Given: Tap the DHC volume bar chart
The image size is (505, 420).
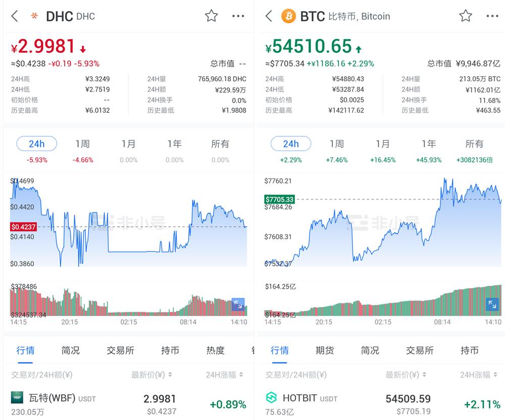Looking at the screenshot, I should pos(128,301).
